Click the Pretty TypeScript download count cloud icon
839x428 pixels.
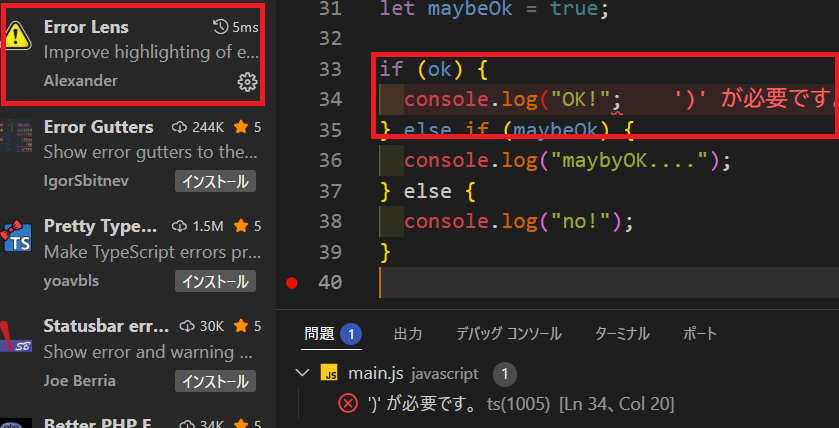pyautogui.click(x=179, y=226)
